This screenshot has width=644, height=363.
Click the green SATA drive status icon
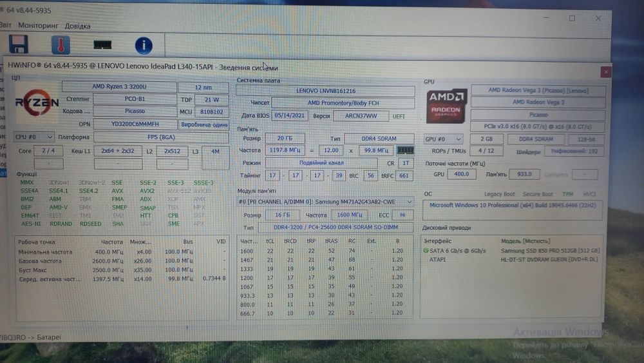426,250
